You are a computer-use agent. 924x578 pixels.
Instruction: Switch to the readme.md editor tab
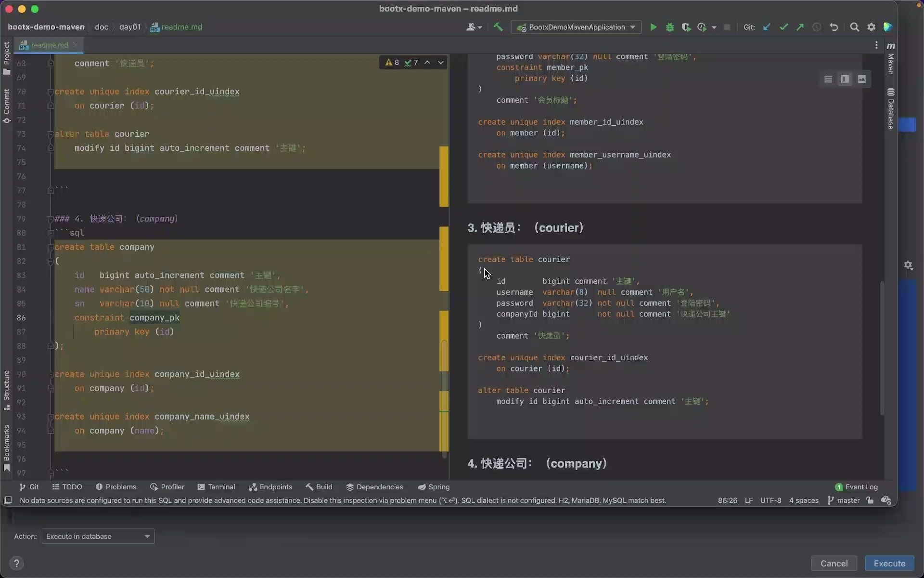[x=50, y=45]
